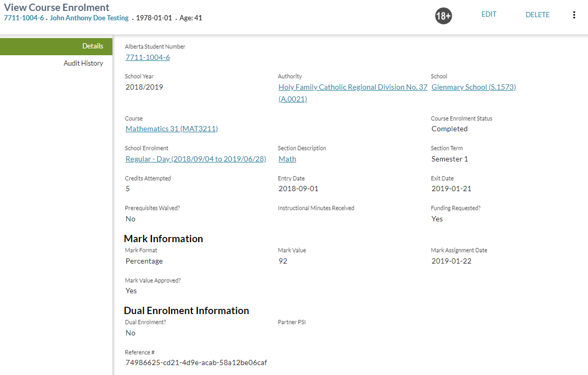Click student number link in page header
The width and height of the screenshot is (588, 375).
point(24,18)
